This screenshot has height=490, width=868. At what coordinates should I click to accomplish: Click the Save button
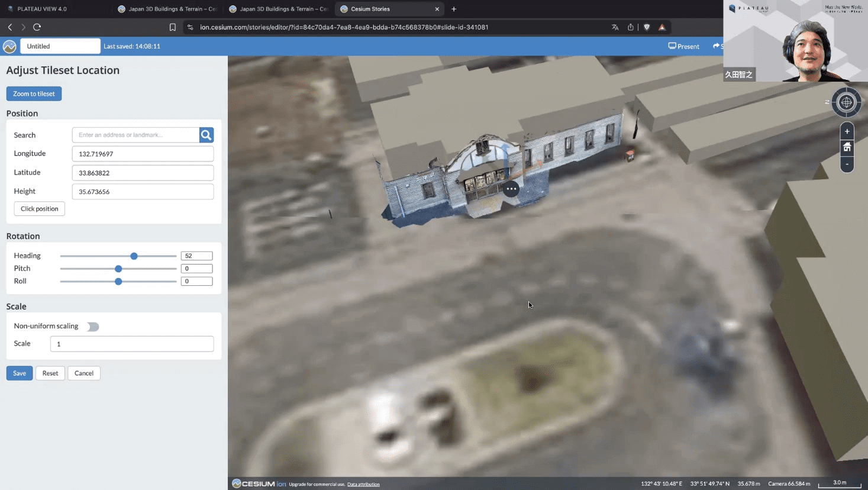click(20, 373)
